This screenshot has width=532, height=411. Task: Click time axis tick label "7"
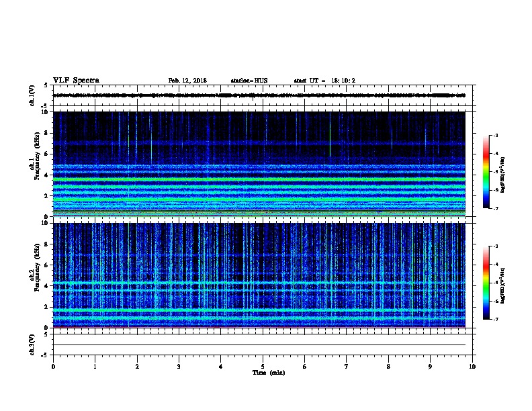point(347,367)
